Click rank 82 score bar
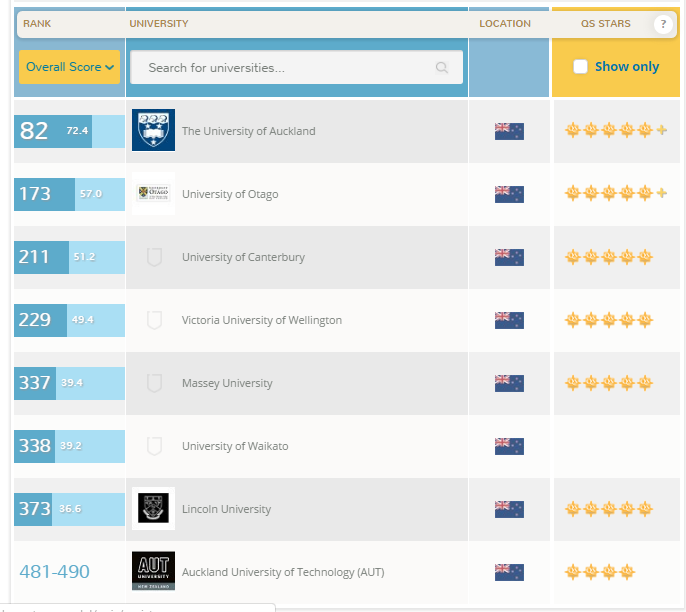The width and height of the screenshot is (686, 612). [x=69, y=131]
